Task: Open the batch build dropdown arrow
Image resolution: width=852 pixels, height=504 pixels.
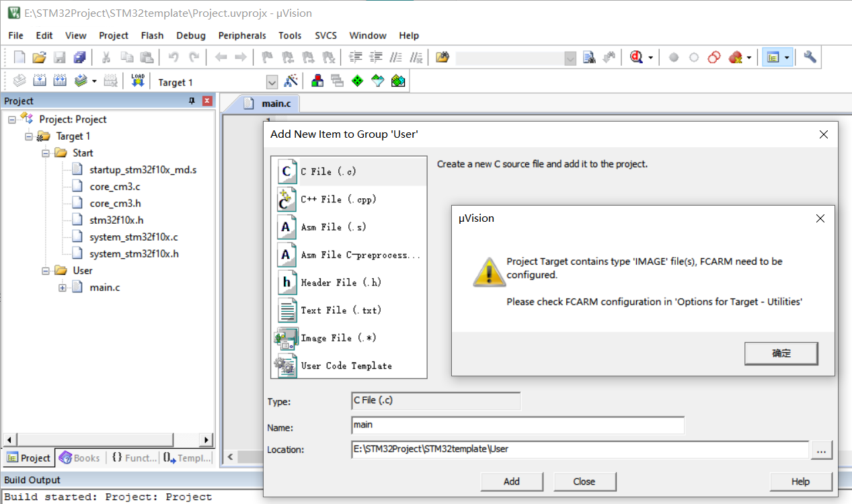Action: pyautogui.click(x=93, y=81)
